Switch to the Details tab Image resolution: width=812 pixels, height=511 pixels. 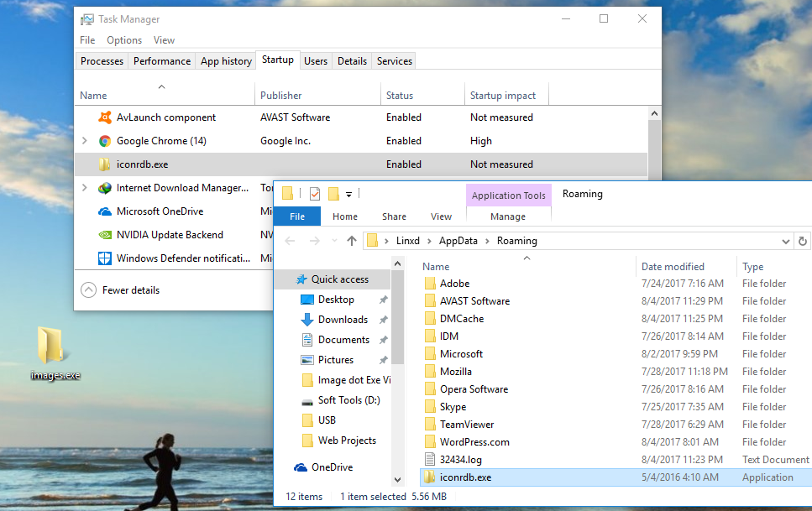pos(352,61)
